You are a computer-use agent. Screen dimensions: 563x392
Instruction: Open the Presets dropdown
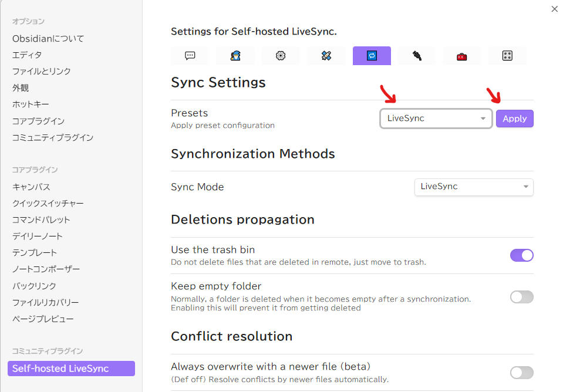tap(436, 119)
